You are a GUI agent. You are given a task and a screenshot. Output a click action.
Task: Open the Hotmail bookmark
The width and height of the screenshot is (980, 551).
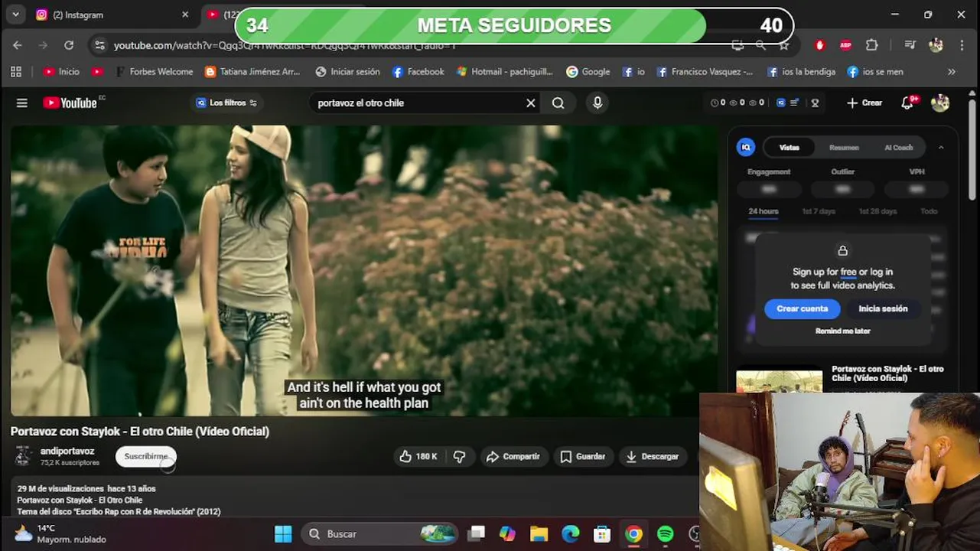(505, 72)
